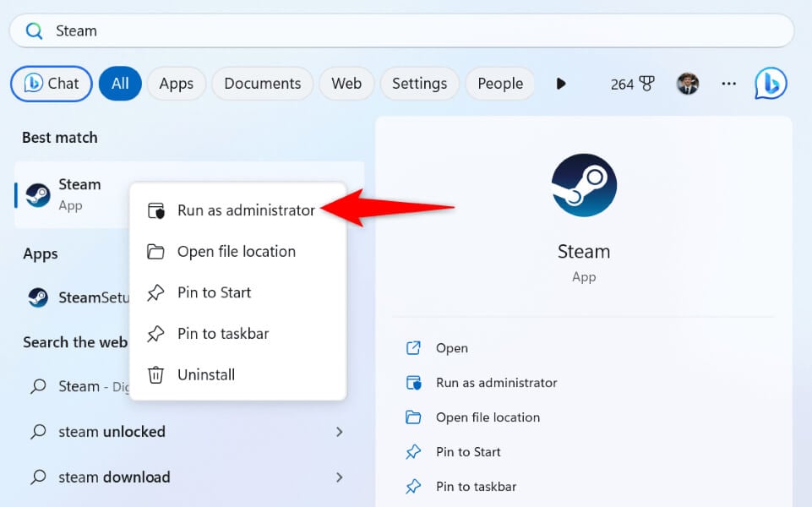Switch to the Documents filter tab
The image size is (812, 507).
[263, 84]
